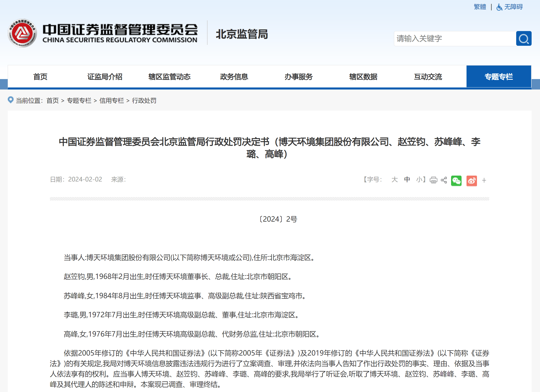The height and width of the screenshot is (392, 540).
Task: Set font size to 大 (large)
Action: click(395, 179)
